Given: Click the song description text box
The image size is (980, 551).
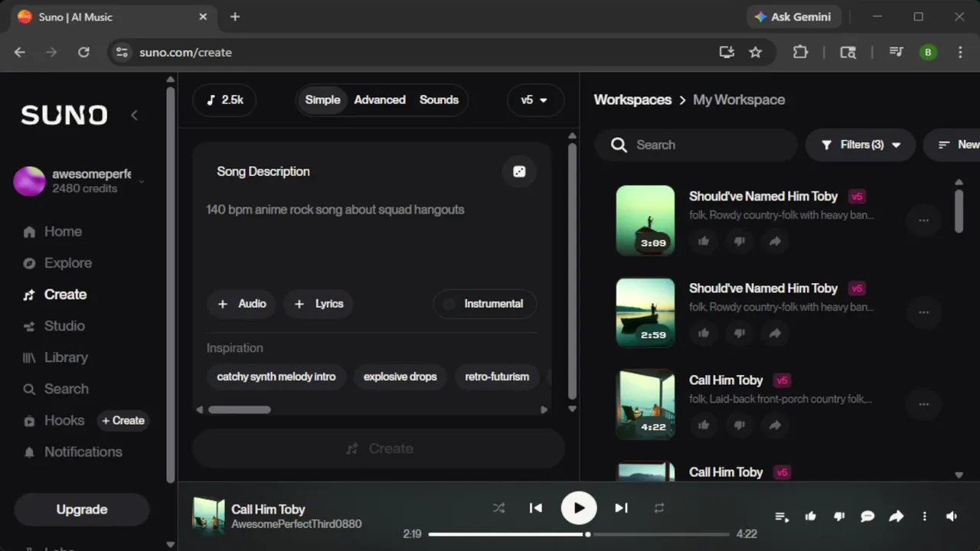Looking at the screenshot, I should point(371,237).
